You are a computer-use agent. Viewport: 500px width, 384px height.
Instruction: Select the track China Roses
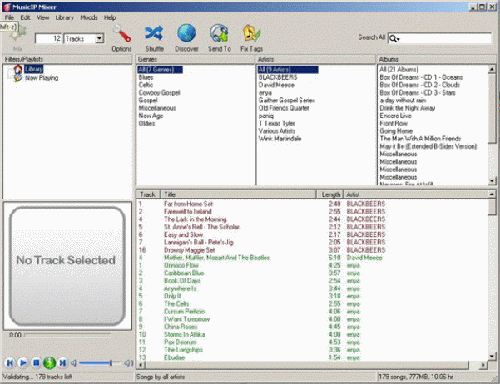pyautogui.click(x=180, y=327)
